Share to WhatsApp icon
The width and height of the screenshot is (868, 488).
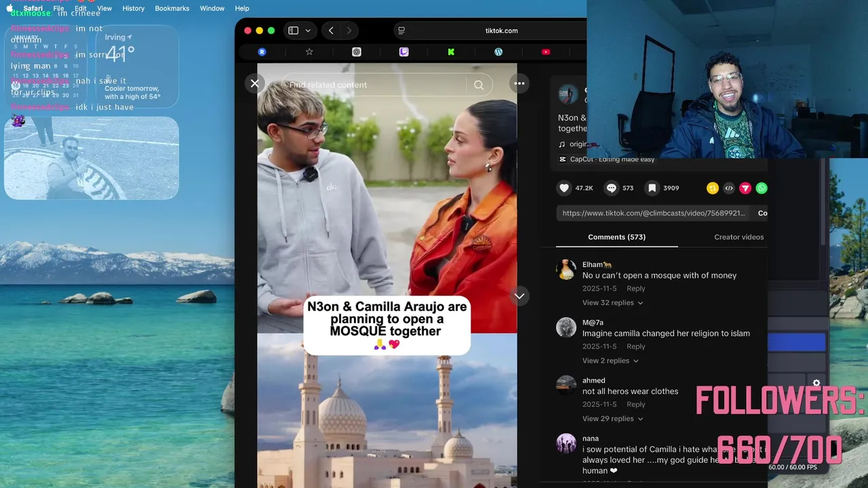(x=762, y=188)
